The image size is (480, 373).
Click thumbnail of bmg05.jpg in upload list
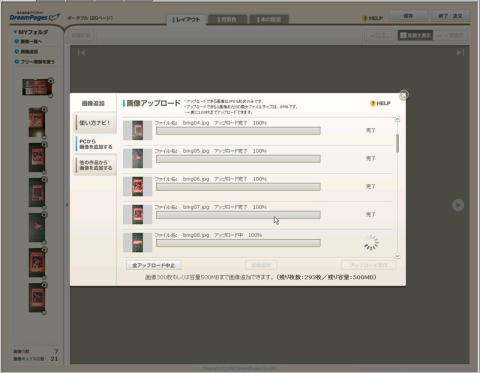137,158
